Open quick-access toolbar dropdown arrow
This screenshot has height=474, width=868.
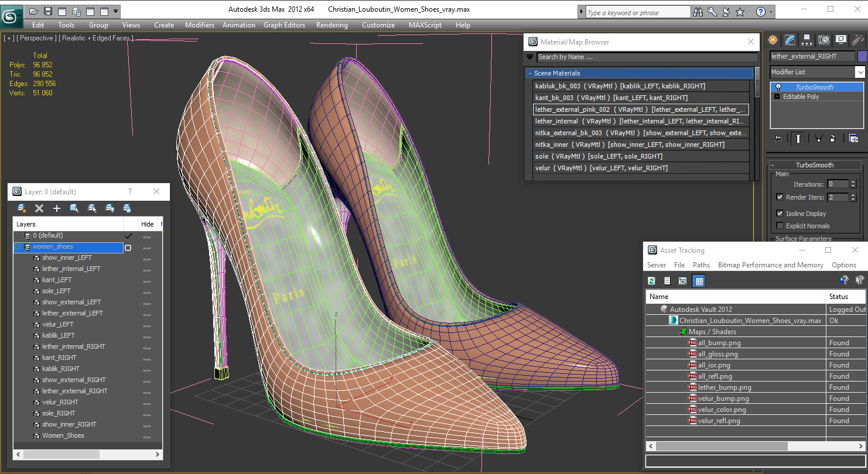tap(116, 11)
